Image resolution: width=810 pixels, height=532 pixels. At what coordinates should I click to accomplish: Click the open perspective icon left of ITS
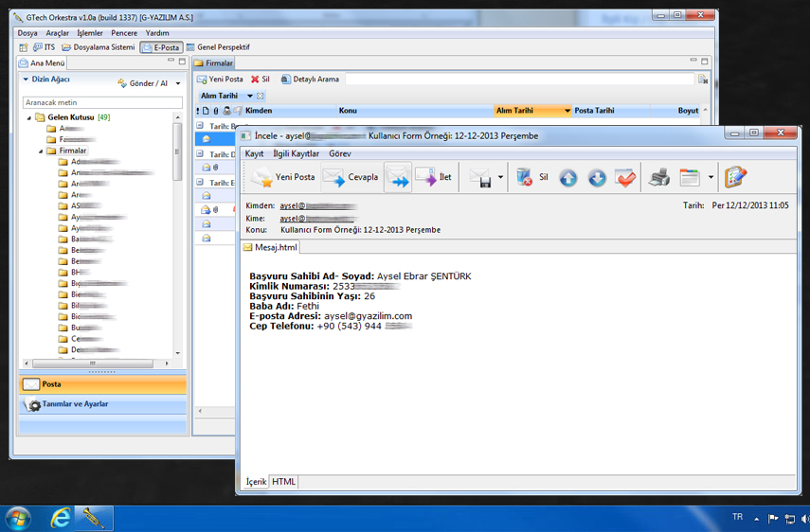click(24, 47)
